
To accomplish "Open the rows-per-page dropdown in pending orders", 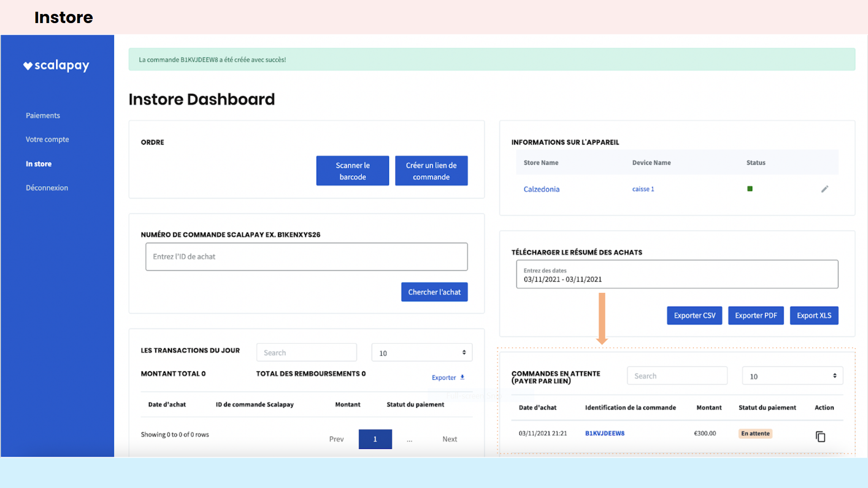I will pyautogui.click(x=792, y=376).
